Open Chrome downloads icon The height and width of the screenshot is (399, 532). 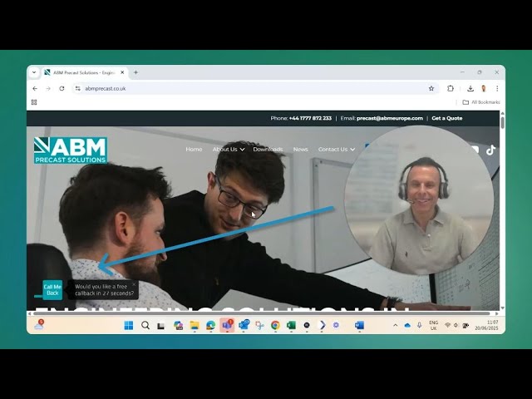(470, 89)
